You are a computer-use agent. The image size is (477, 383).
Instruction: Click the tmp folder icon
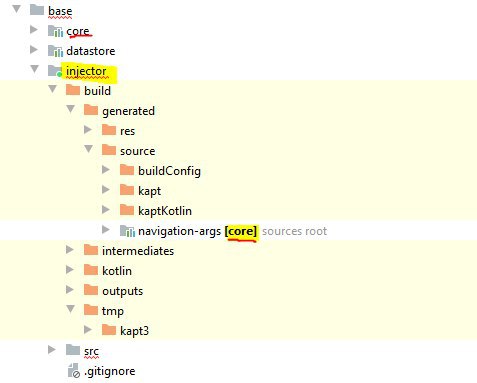(91, 310)
